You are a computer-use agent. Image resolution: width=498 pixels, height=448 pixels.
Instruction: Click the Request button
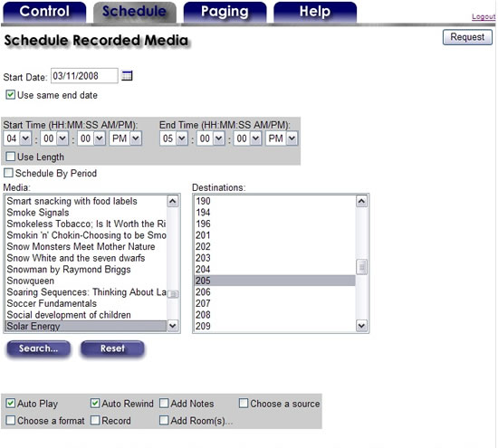[467, 37]
